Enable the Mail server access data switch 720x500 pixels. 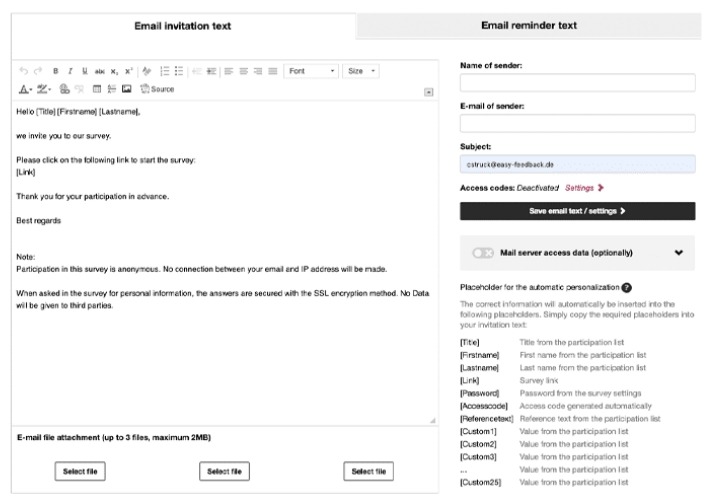(x=483, y=253)
